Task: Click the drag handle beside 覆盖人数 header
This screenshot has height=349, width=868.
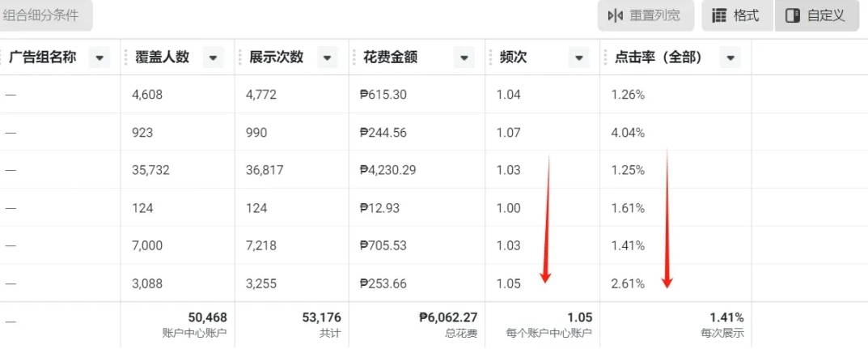Action: (x=125, y=57)
